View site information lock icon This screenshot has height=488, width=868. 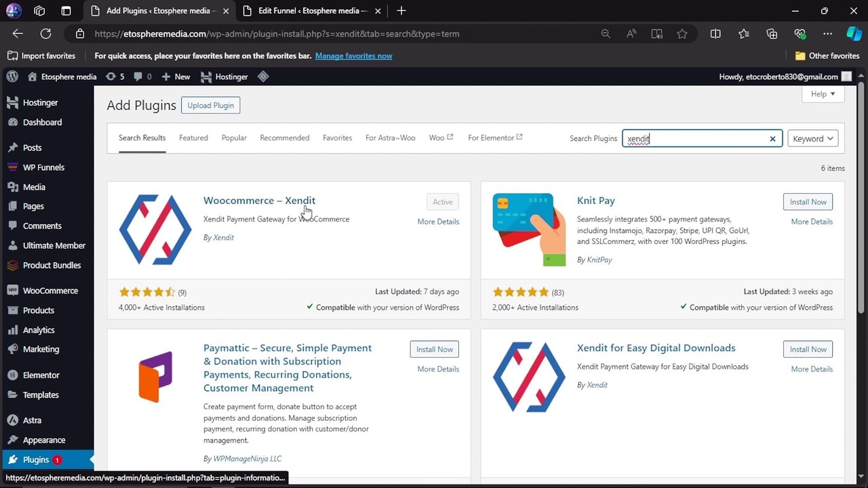[x=80, y=34]
